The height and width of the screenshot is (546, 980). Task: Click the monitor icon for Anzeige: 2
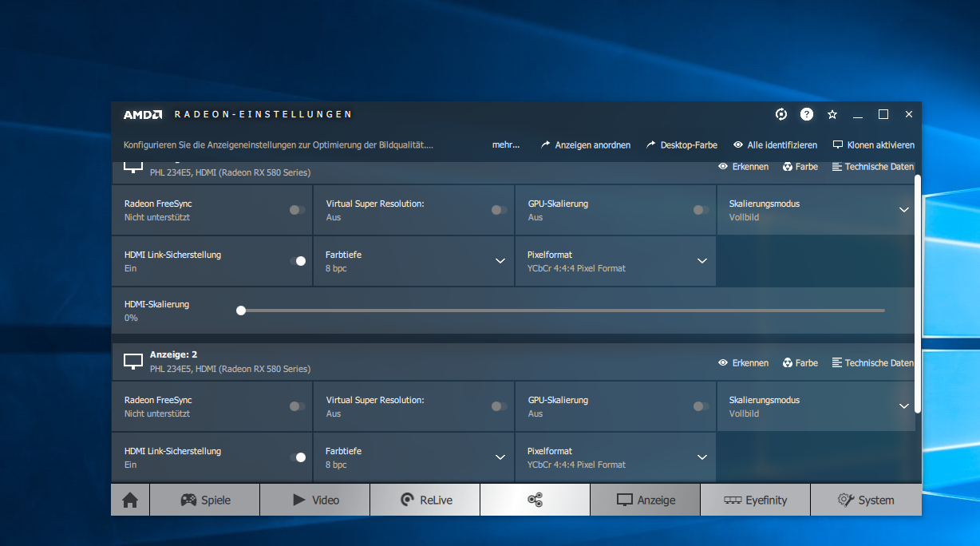click(x=133, y=362)
